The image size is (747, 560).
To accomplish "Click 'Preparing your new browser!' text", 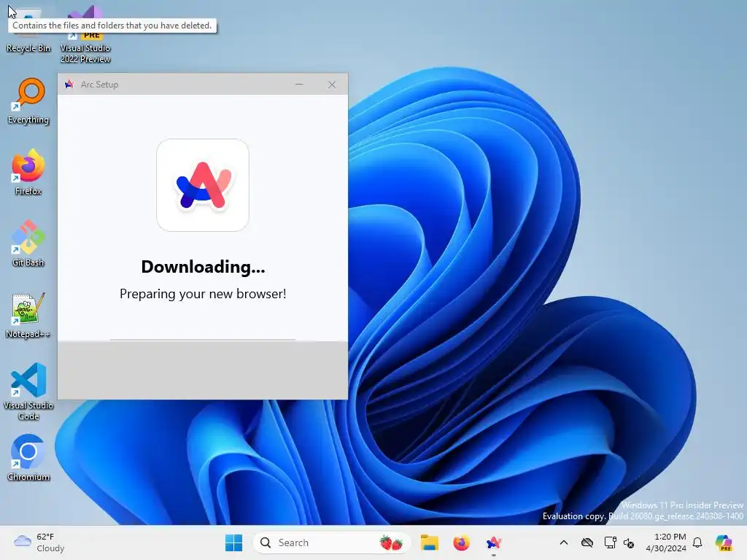I will pyautogui.click(x=203, y=294).
